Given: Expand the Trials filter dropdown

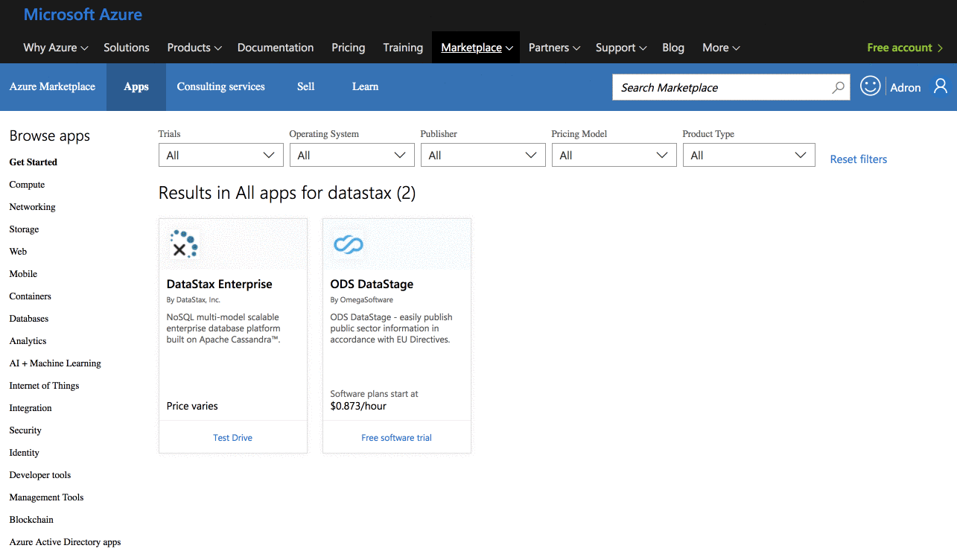Looking at the screenshot, I should (221, 155).
